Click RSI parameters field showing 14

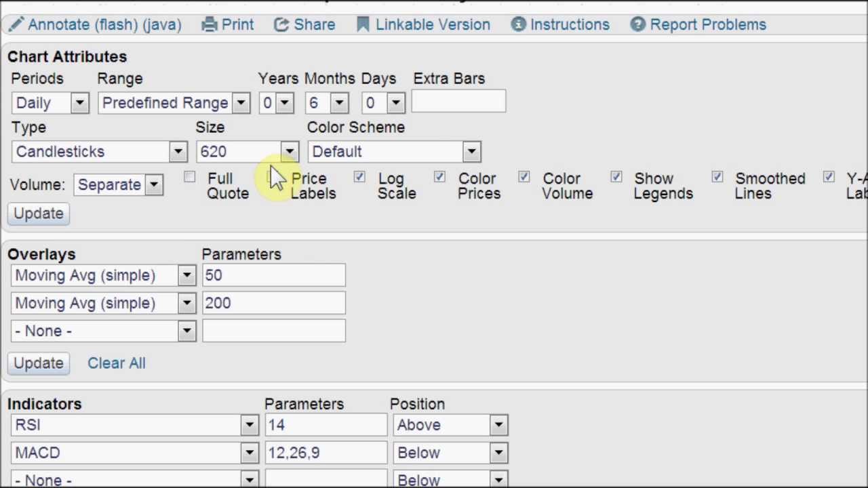(x=326, y=425)
